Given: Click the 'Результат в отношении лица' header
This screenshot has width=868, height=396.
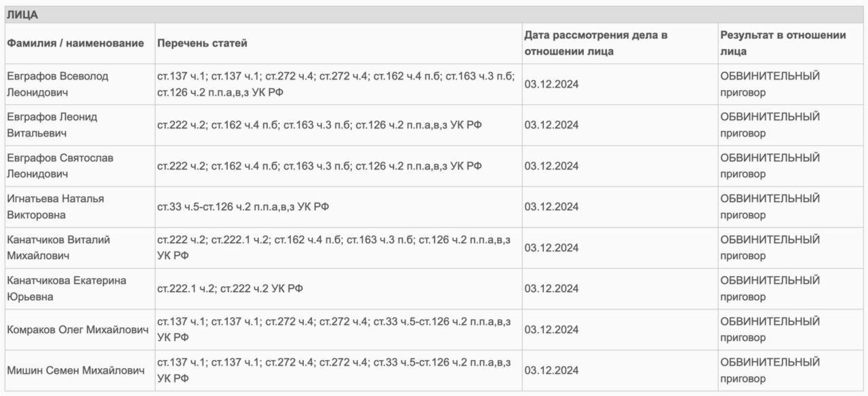Looking at the screenshot, I should coord(783,43).
